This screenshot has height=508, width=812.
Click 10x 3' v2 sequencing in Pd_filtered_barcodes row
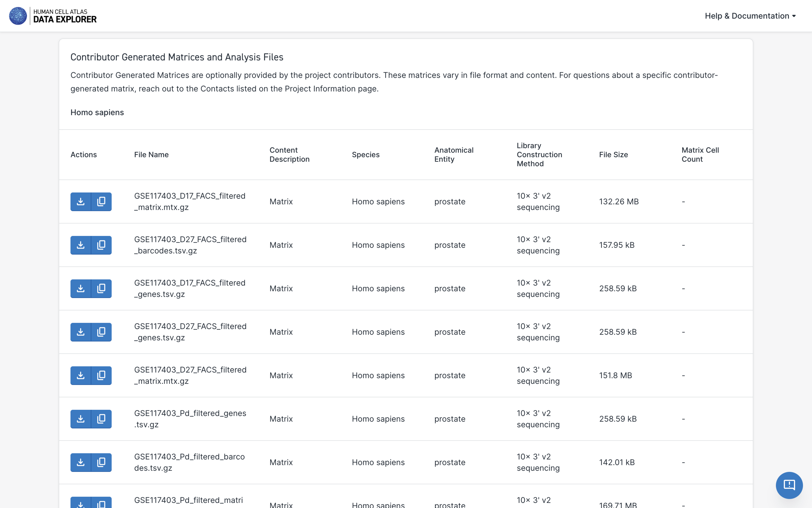coord(538,462)
